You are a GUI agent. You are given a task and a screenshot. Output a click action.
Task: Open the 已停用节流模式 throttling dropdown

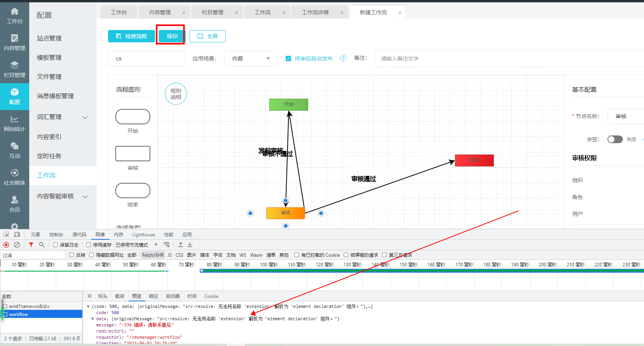137,245
